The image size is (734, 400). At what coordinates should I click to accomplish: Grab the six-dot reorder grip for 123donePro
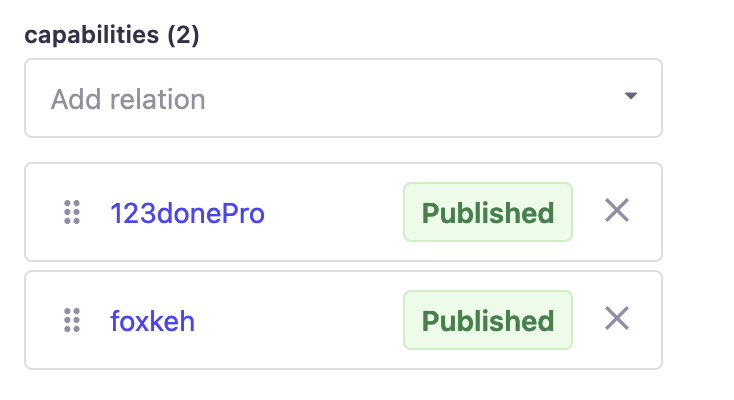pyautogui.click(x=72, y=212)
